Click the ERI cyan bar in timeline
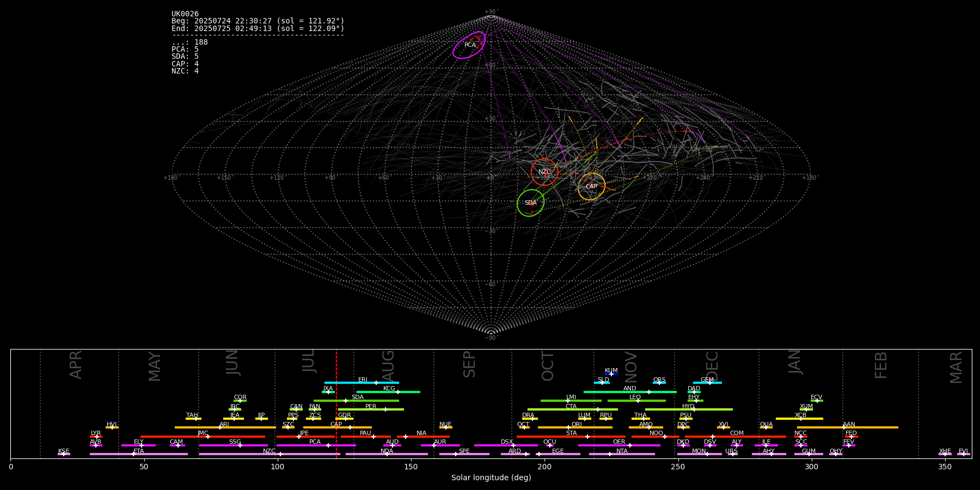Viewport: 980px width, 490px height. coord(362,383)
